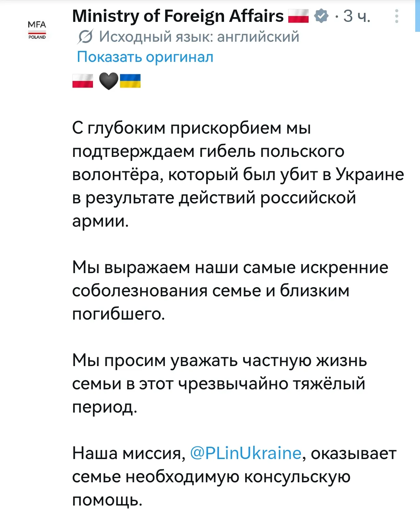Open MFA Poland profile avatar
The image size is (420, 511).
[x=37, y=30]
